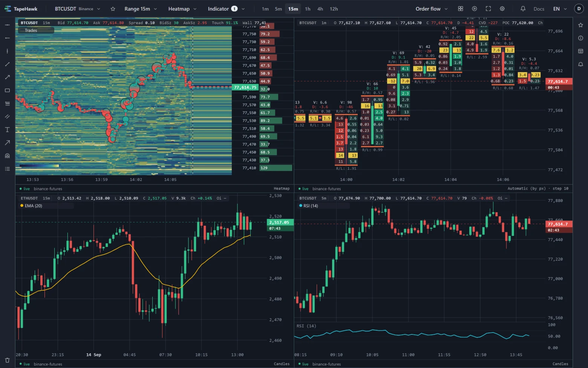This screenshot has width=588, height=368.
Task: Click the heatmap intensity gradient bar
Action: [x=39, y=166]
